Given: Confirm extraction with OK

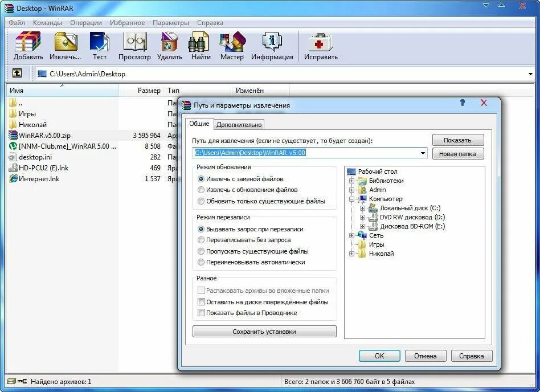Looking at the screenshot, I should 379,356.
